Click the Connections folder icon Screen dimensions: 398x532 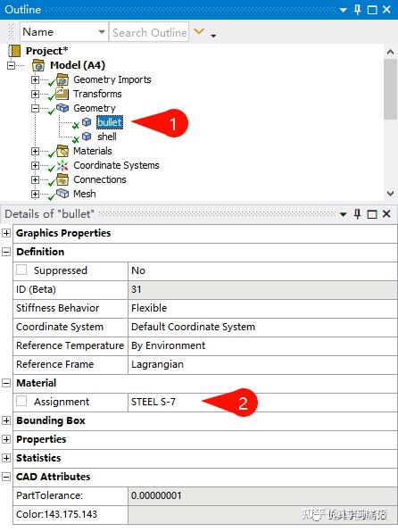point(62,179)
